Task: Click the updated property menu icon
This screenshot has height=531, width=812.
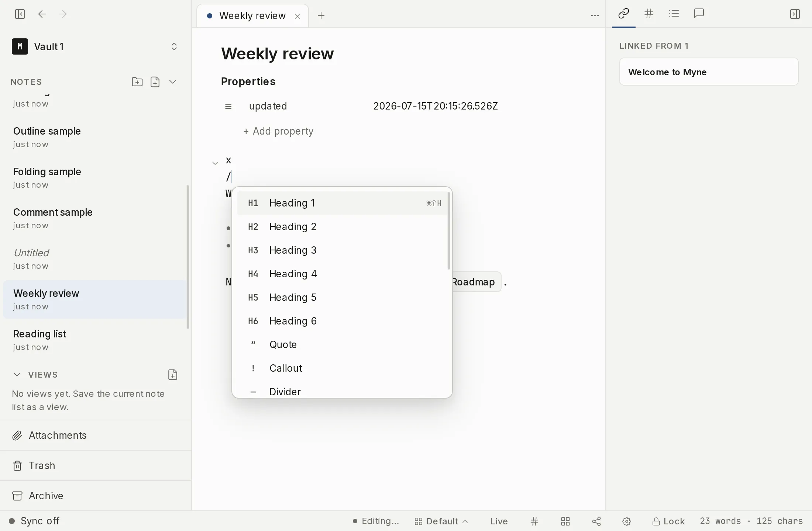Action: [x=228, y=107]
